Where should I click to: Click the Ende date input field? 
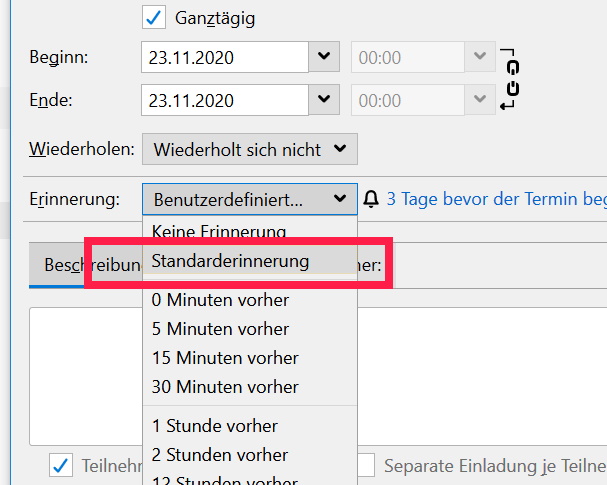point(224,99)
